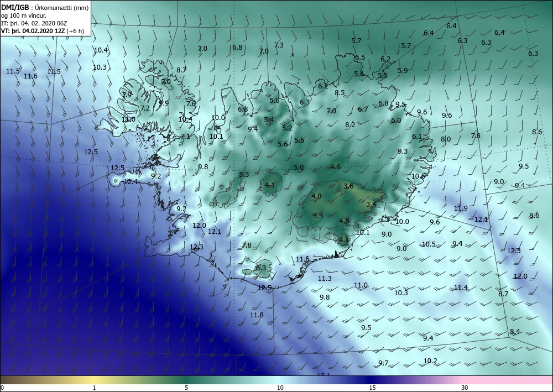Click the 9.3 map value
The width and height of the screenshot is (553, 392).
[403, 151]
